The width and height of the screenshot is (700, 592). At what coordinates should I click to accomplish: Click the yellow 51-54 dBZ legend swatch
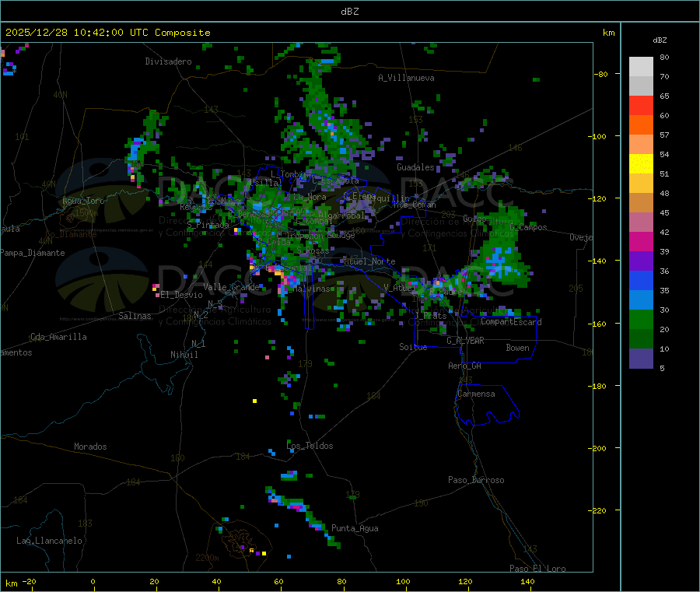tap(641, 164)
